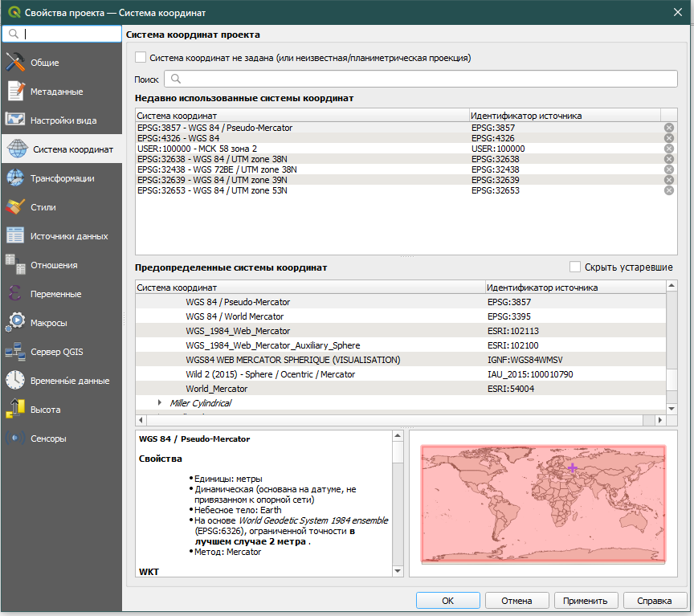Open the Временные данные section
Screen dimensions: 694x616
[x=69, y=381]
